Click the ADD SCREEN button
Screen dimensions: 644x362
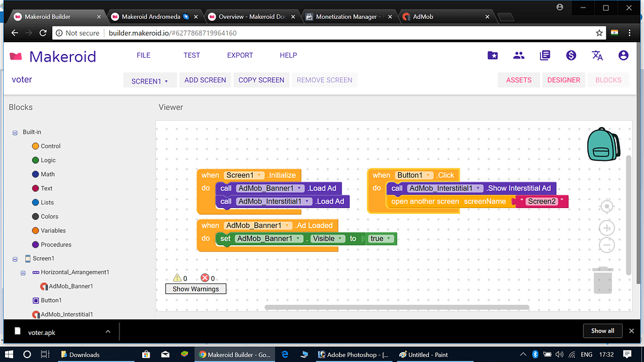tap(205, 80)
